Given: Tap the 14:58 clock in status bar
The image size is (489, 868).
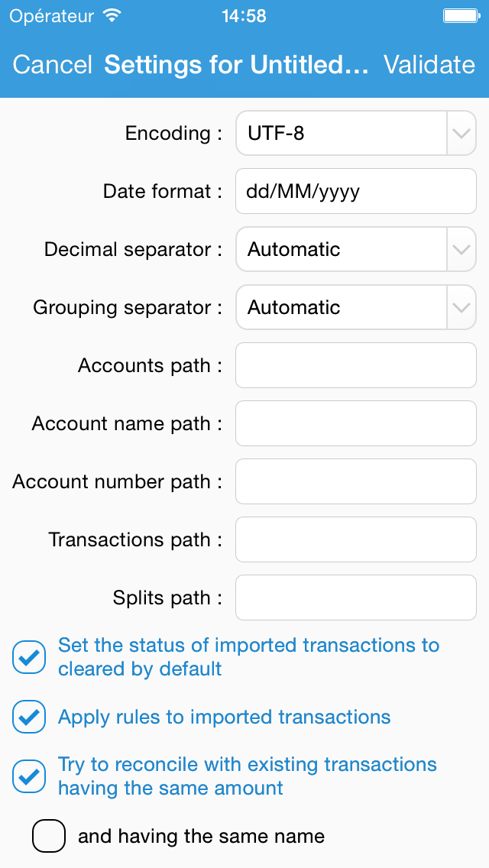Looking at the screenshot, I should coord(244,16).
